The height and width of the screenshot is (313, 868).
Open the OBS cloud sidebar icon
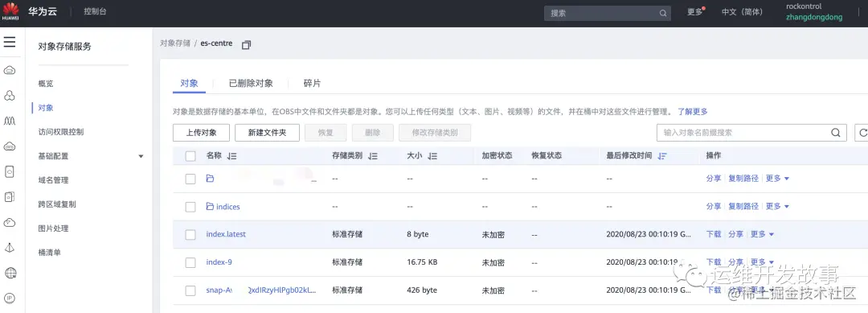10,146
